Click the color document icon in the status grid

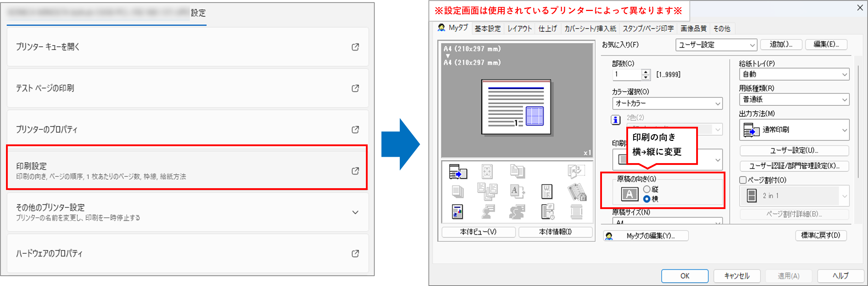[x=458, y=212]
